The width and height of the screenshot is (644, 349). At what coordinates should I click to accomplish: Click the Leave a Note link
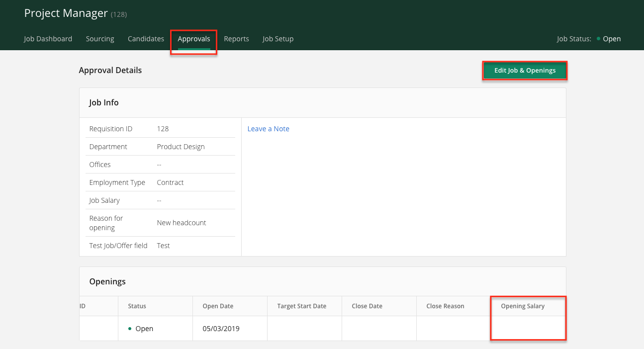click(268, 129)
